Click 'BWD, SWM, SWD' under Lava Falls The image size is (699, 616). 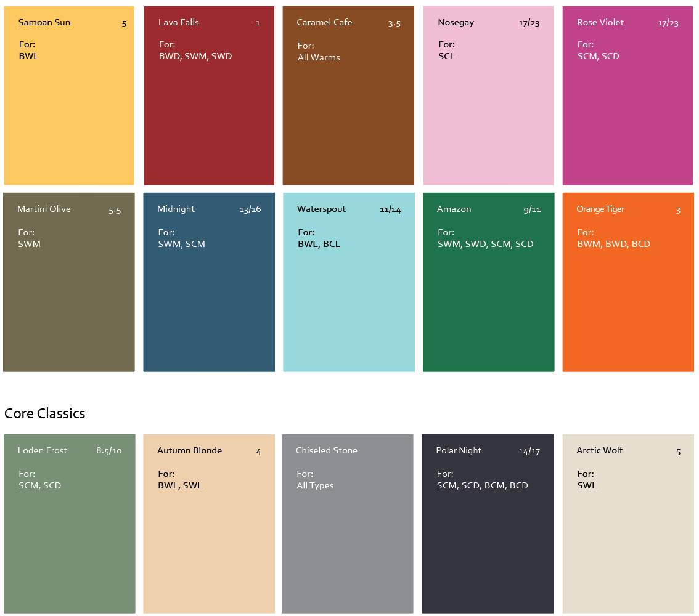pos(195,56)
